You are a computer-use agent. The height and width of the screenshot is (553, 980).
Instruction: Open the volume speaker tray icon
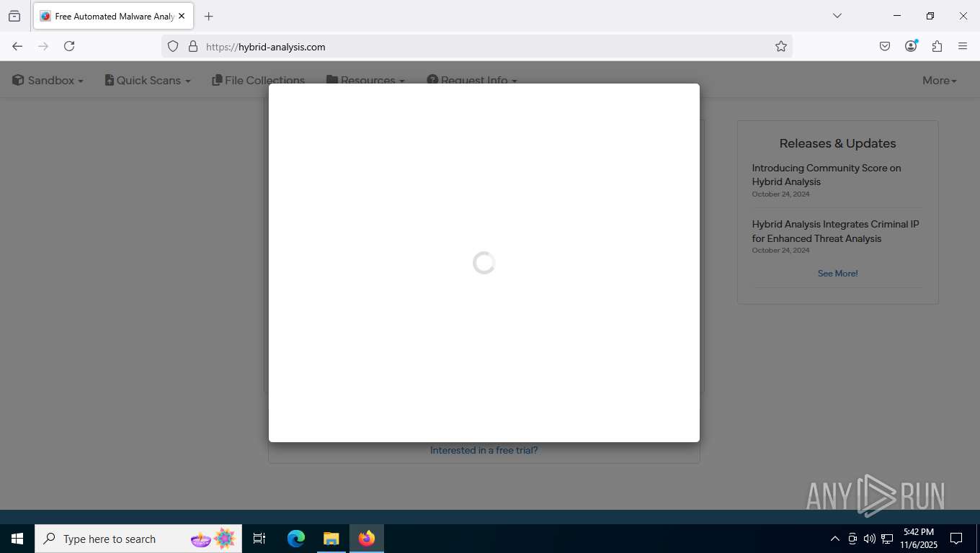[x=870, y=539]
